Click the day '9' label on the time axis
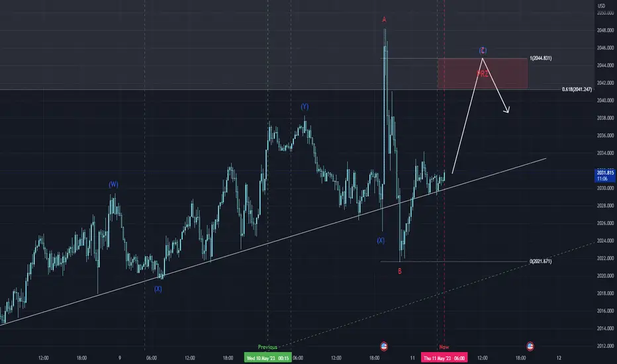This screenshot has width=617, height=364. [120, 358]
